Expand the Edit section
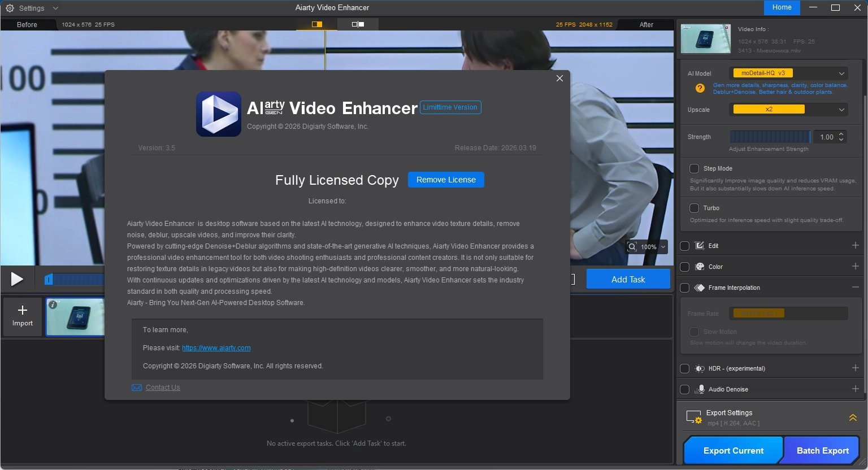This screenshot has width=868, height=470. pyautogui.click(x=855, y=245)
